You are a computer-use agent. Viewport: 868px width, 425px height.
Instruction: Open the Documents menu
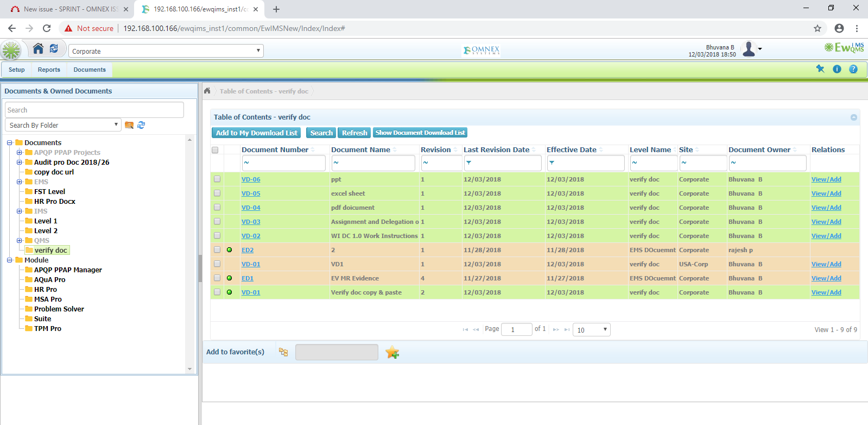(x=90, y=70)
